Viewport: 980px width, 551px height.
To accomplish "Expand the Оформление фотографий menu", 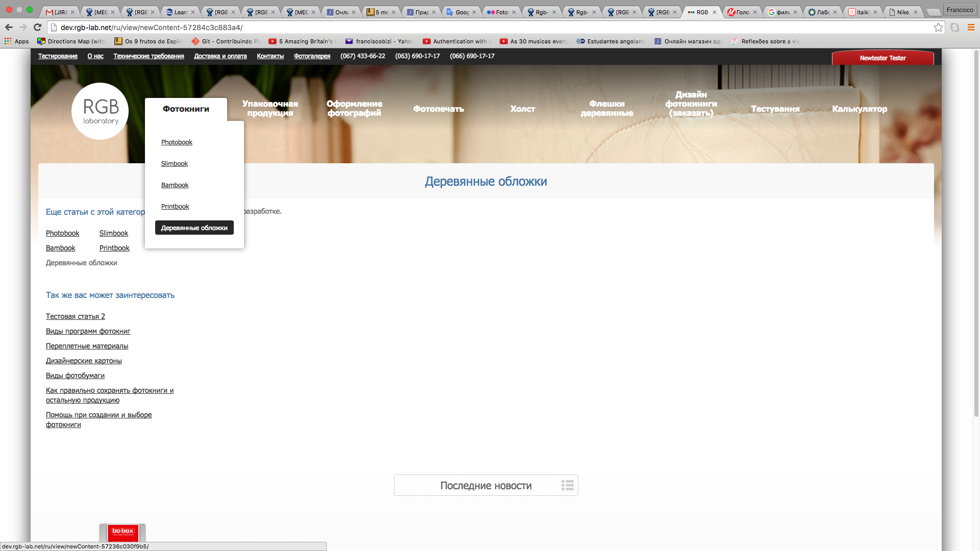I will pyautogui.click(x=354, y=109).
